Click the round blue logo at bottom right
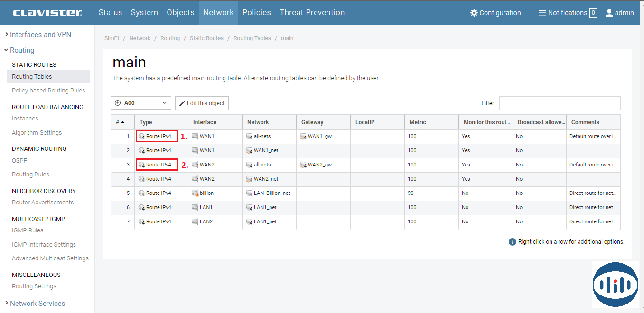 (x=615, y=285)
